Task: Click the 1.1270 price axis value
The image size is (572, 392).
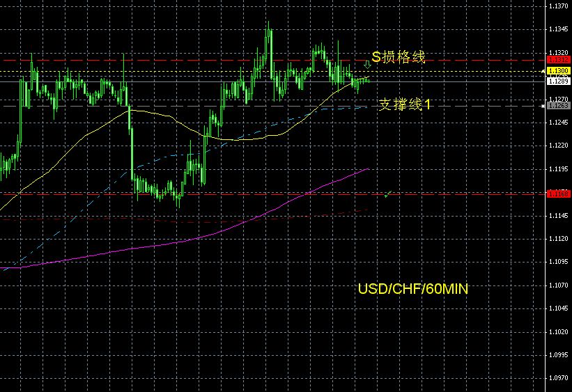Action: (559, 99)
